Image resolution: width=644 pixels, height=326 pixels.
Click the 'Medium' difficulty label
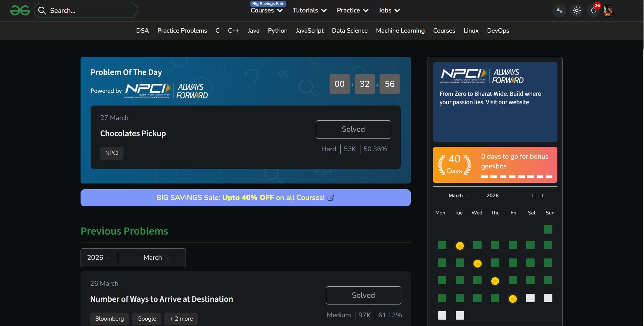[339, 315]
